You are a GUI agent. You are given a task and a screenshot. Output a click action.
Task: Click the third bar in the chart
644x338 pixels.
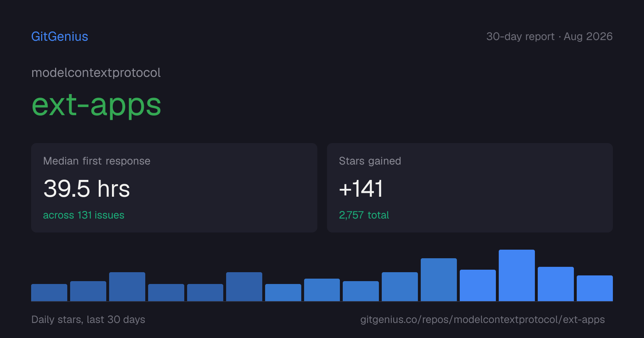[127, 286]
